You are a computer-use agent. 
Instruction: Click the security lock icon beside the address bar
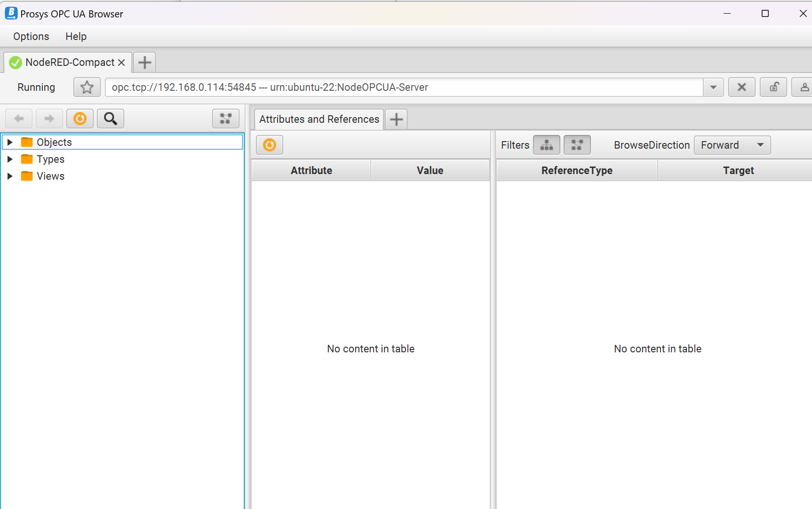point(773,87)
